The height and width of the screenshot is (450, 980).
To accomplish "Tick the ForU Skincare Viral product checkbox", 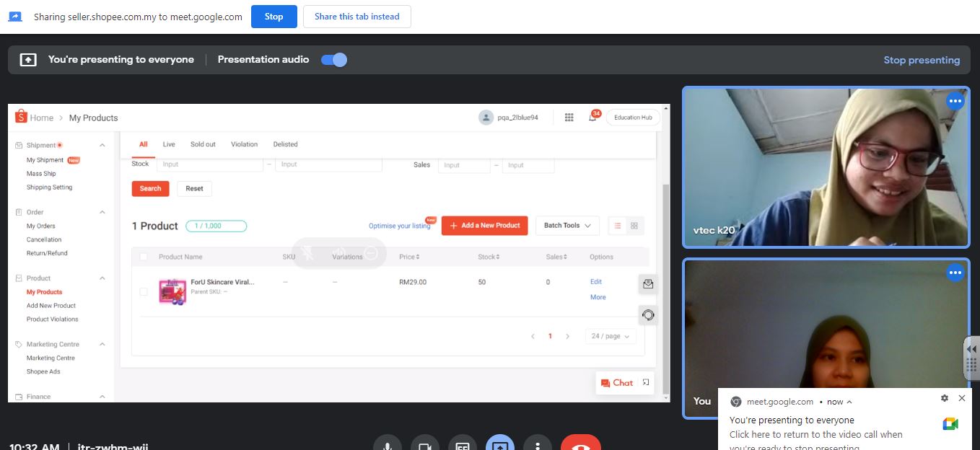I will click(144, 292).
